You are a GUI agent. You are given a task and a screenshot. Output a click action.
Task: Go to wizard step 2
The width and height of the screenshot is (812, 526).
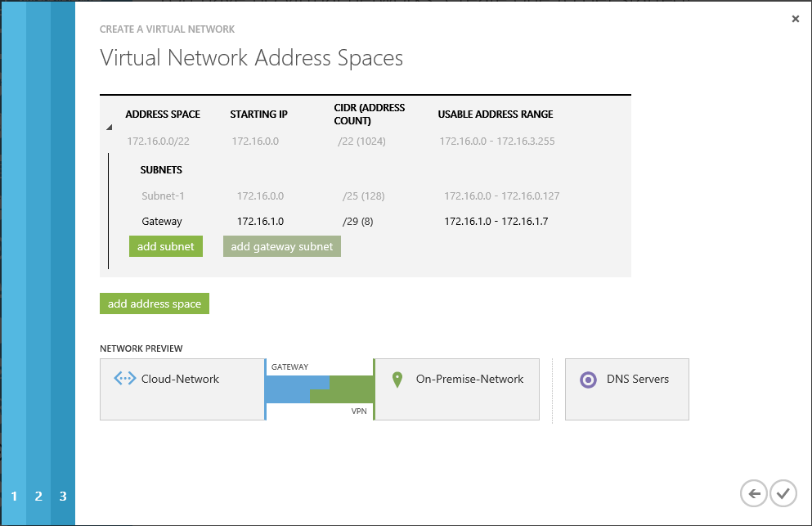tap(38, 496)
